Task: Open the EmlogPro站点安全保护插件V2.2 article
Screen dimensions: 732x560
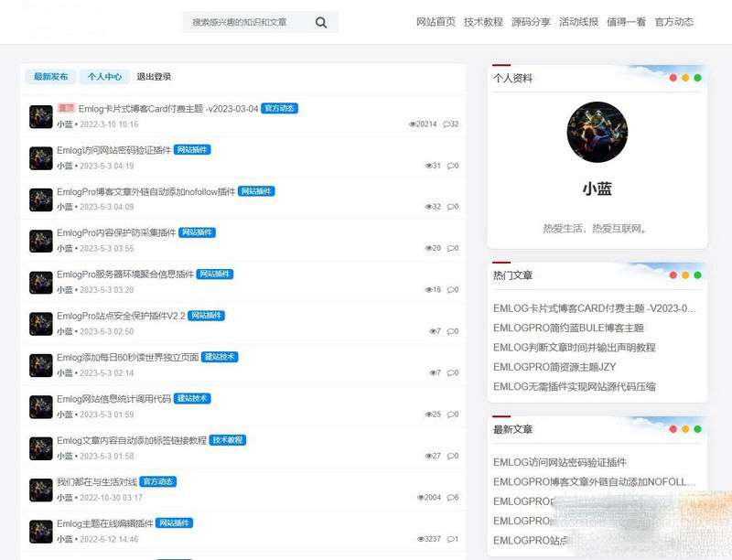Action: (x=121, y=316)
